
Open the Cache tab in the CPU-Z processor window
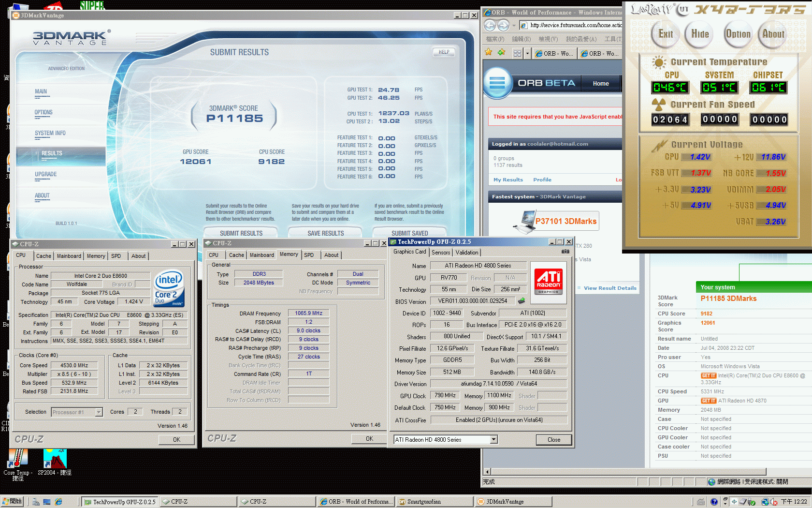43,256
